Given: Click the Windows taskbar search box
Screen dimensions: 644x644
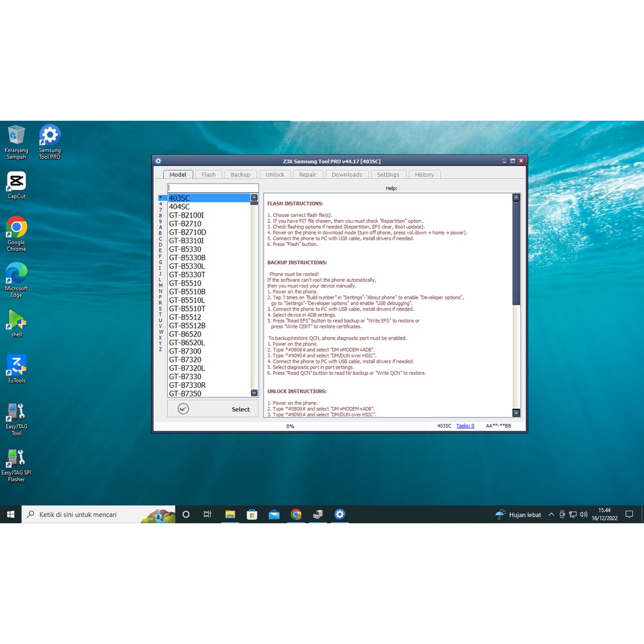Looking at the screenshot, I should pyautogui.click(x=99, y=514).
